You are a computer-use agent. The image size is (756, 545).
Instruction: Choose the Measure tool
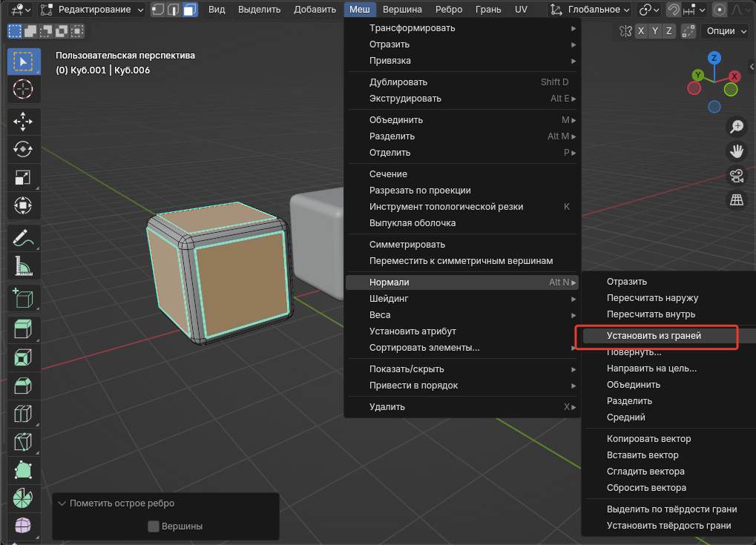click(23, 266)
